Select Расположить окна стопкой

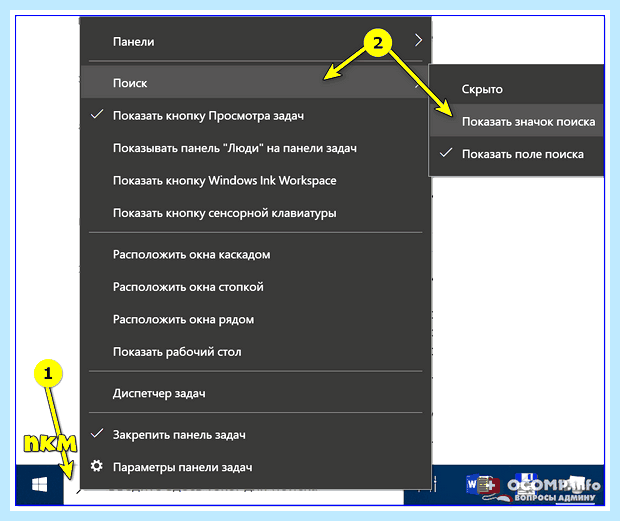coord(255,287)
